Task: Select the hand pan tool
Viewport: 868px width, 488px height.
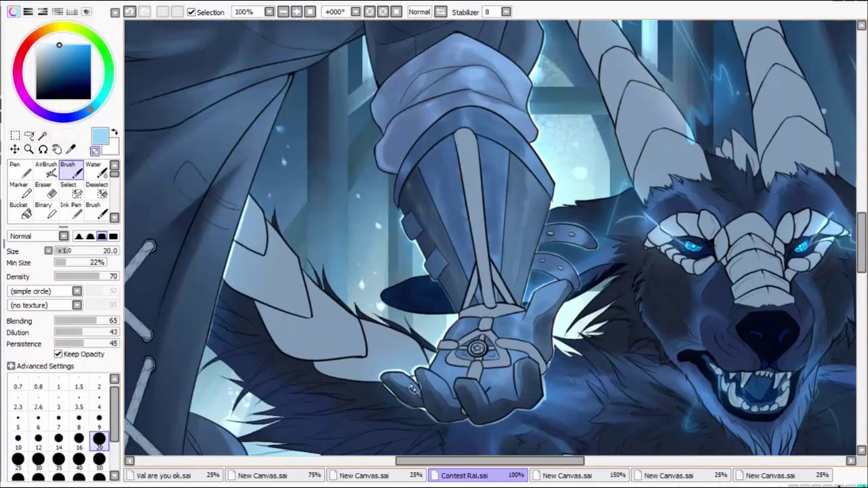Action: (x=57, y=149)
